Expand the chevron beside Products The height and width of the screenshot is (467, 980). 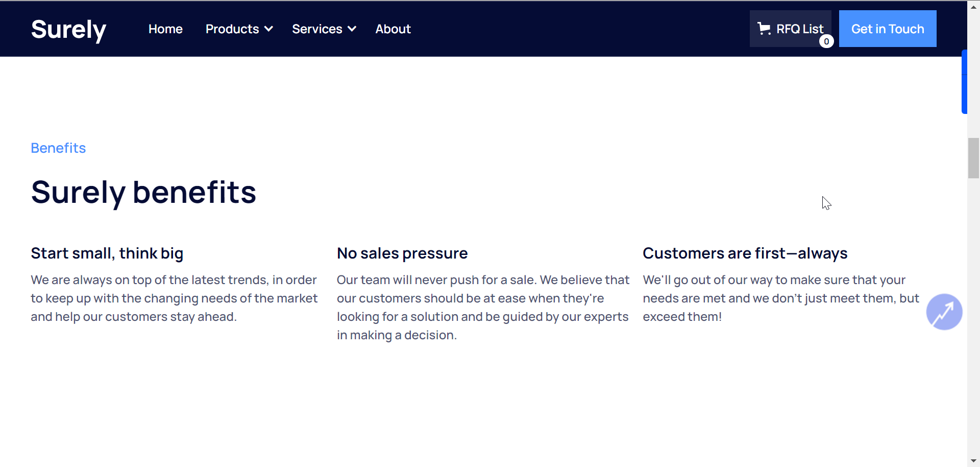[269, 29]
